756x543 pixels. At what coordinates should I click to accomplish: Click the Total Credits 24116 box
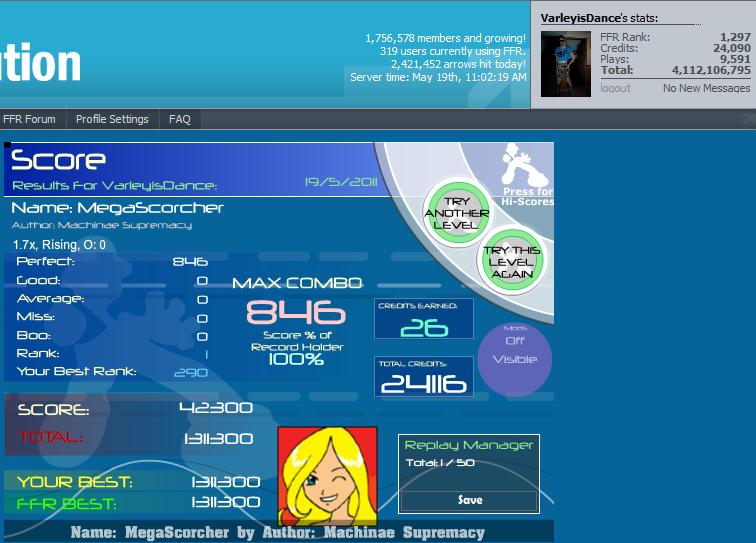tap(424, 377)
